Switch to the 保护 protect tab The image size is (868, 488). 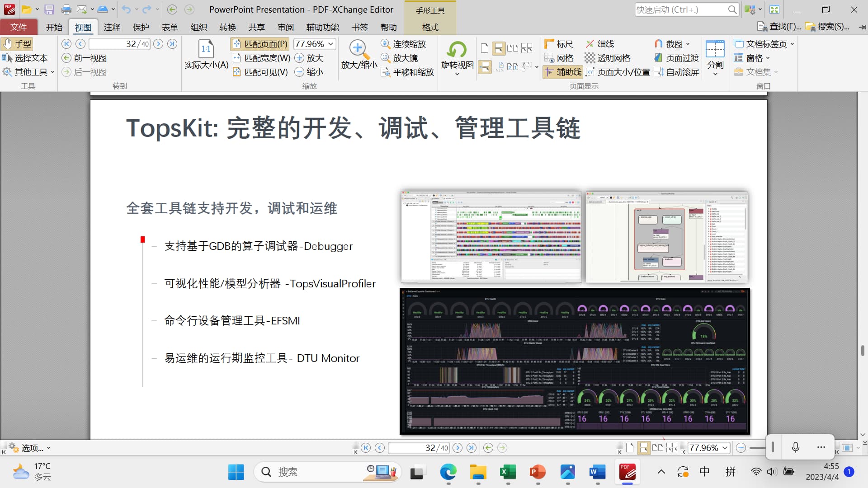point(141,27)
